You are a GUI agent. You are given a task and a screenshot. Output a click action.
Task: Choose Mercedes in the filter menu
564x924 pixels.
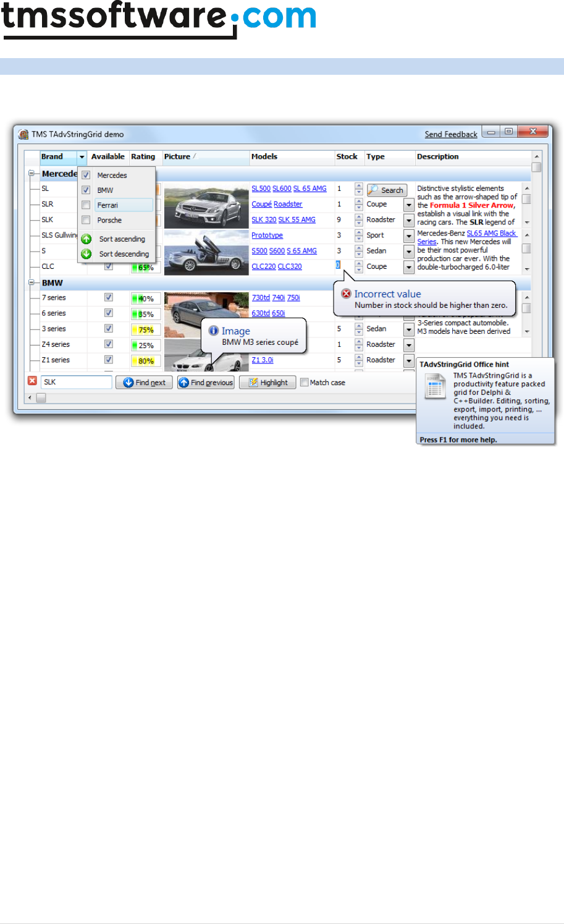(x=112, y=176)
